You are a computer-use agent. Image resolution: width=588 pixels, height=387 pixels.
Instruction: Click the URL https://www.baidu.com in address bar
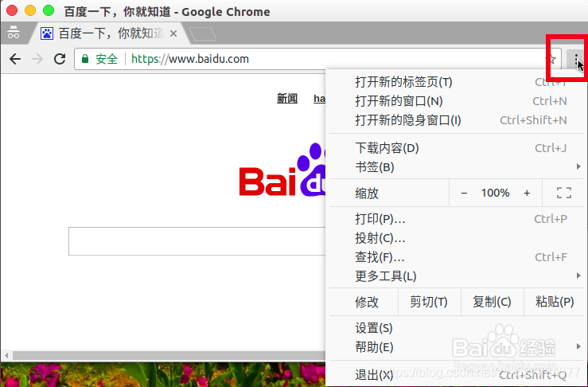pyautogui.click(x=189, y=59)
